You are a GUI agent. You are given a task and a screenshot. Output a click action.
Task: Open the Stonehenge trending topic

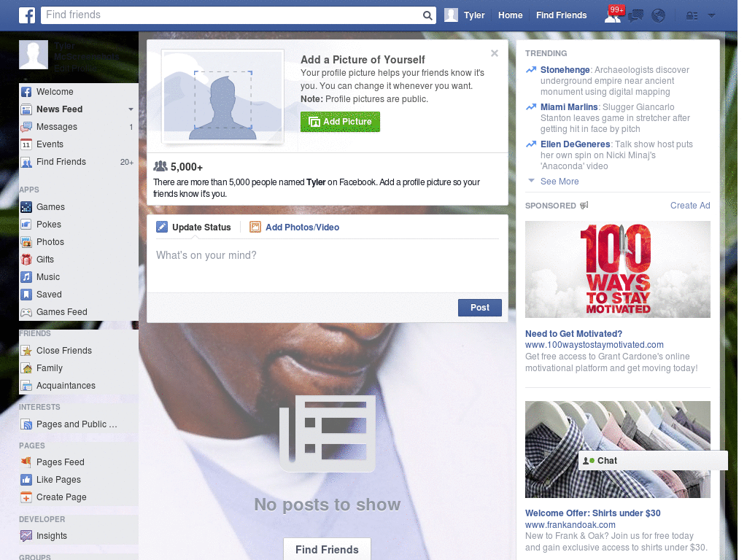click(x=565, y=70)
